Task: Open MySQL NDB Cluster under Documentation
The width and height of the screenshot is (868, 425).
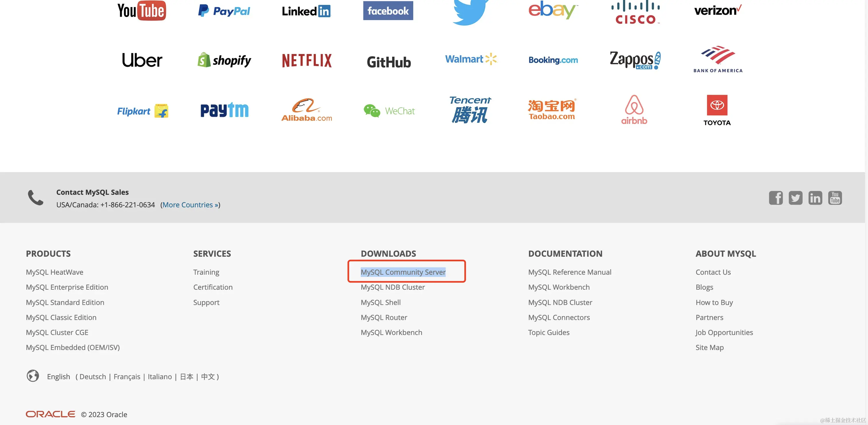Action: tap(560, 302)
